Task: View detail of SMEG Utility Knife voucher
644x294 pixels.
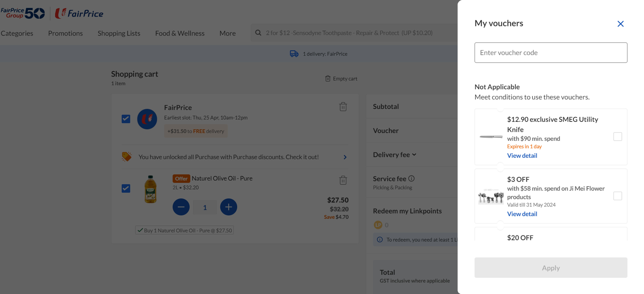Action: [522, 156]
